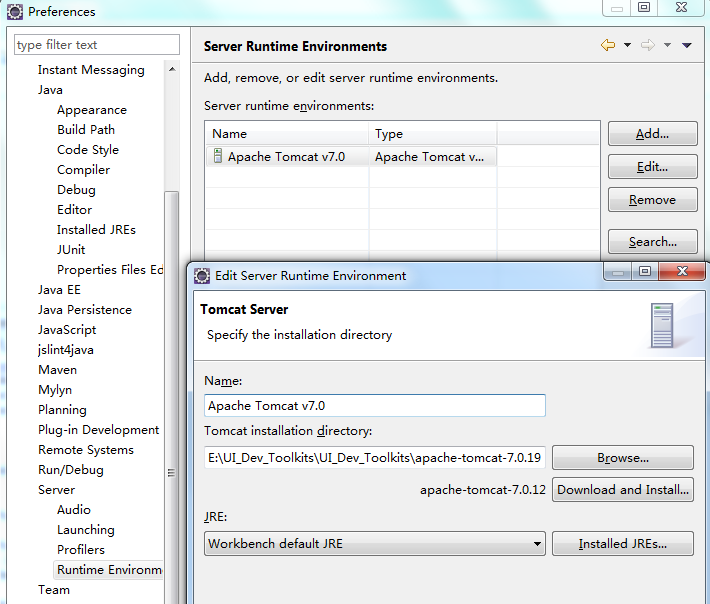The image size is (710, 604).
Task: Open Server Profilers preferences
Action: [81, 550]
